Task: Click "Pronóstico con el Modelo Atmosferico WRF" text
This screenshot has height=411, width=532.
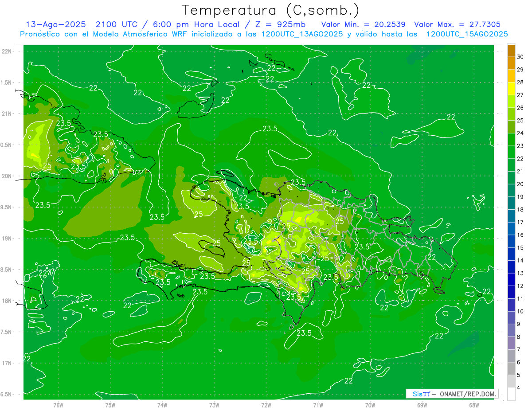Action: coord(104,34)
